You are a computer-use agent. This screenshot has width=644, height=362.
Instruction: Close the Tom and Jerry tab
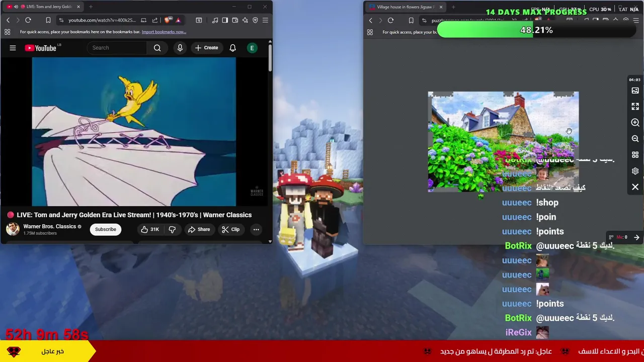[x=78, y=7]
